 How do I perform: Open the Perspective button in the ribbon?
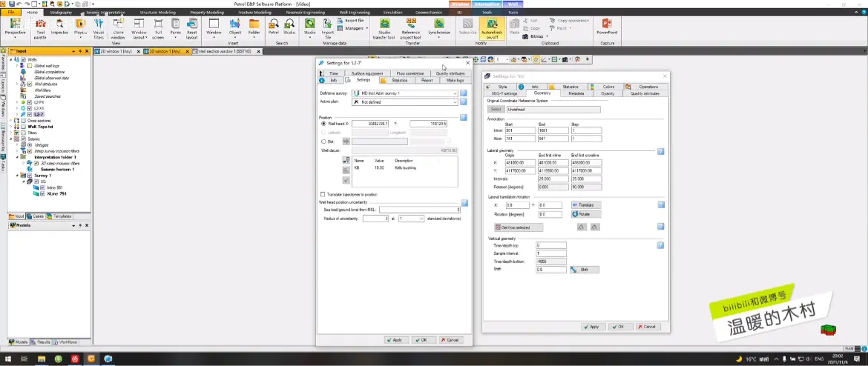pos(15,27)
